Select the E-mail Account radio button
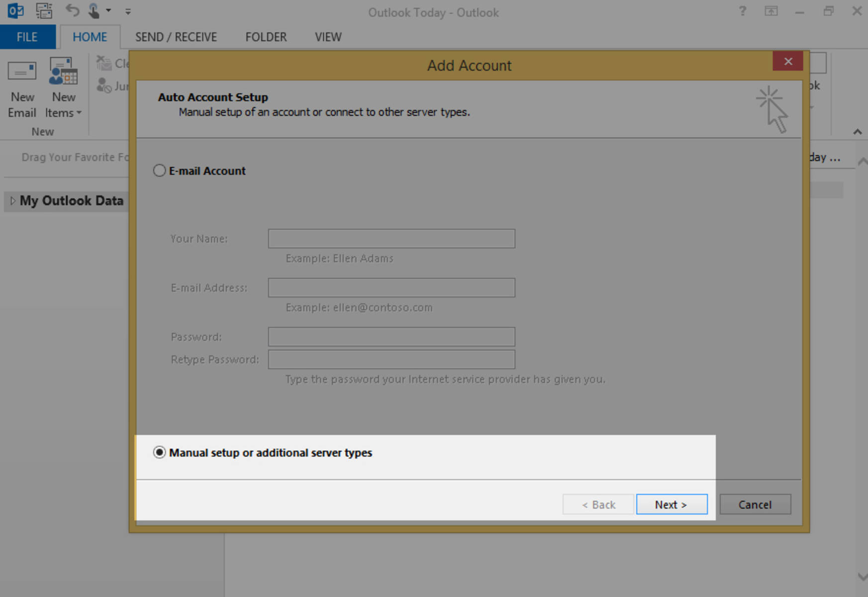 [159, 171]
